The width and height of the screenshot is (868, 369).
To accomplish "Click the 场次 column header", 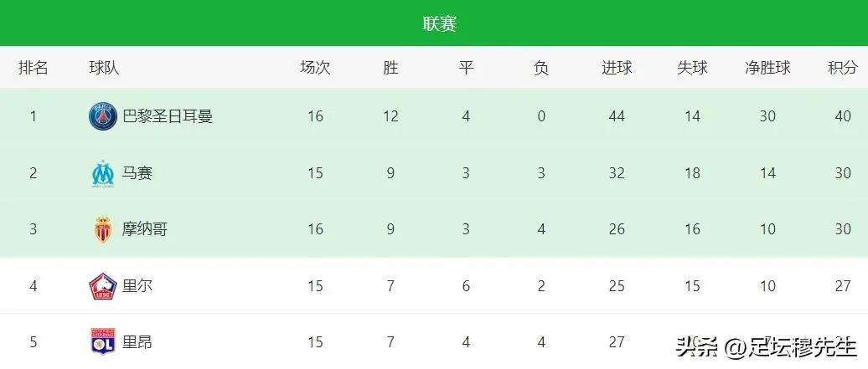I will (x=315, y=68).
